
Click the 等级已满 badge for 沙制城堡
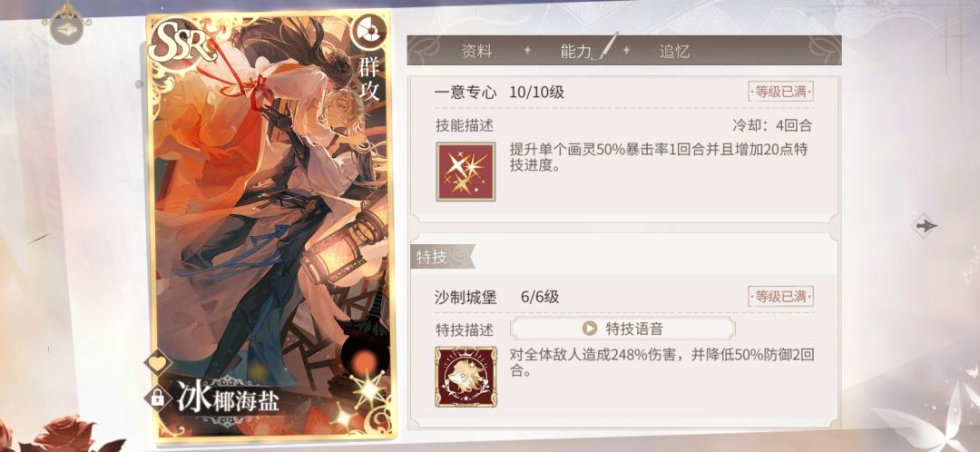coord(780,297)
